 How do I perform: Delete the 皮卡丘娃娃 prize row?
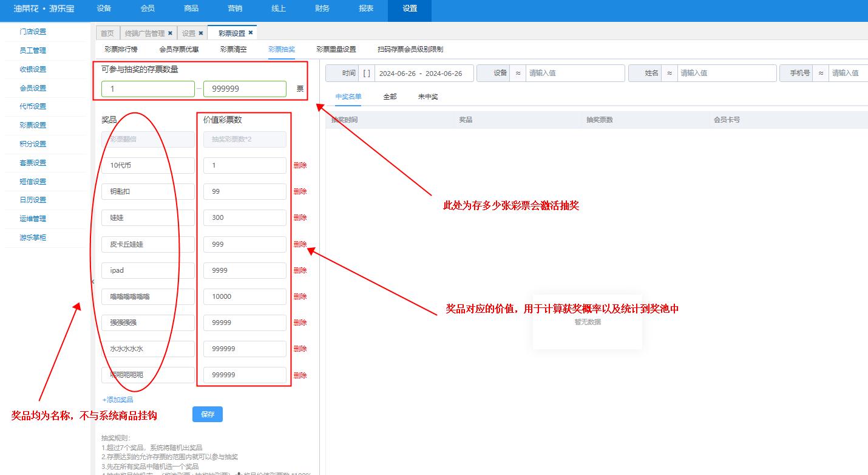click(300, 244)
